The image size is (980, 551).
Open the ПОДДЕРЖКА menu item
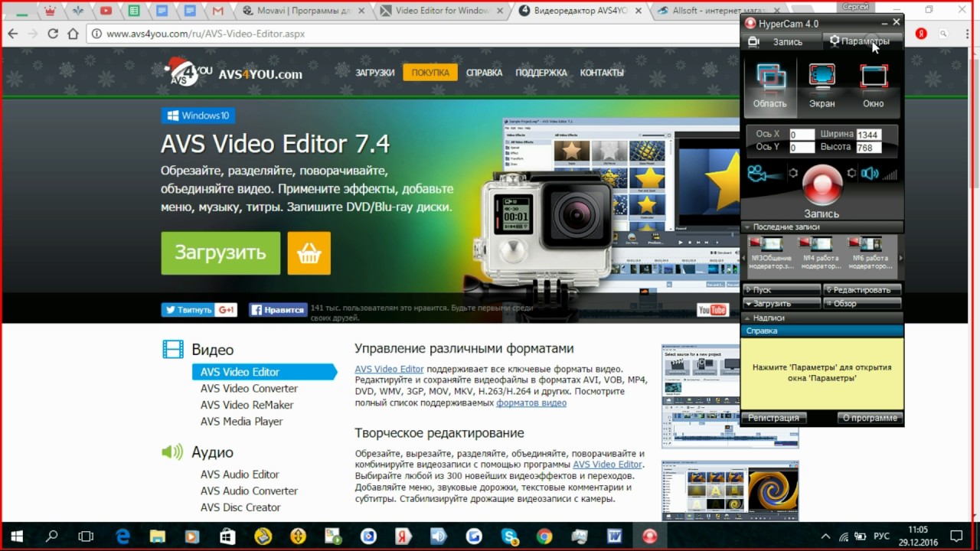tap(541, 73)
